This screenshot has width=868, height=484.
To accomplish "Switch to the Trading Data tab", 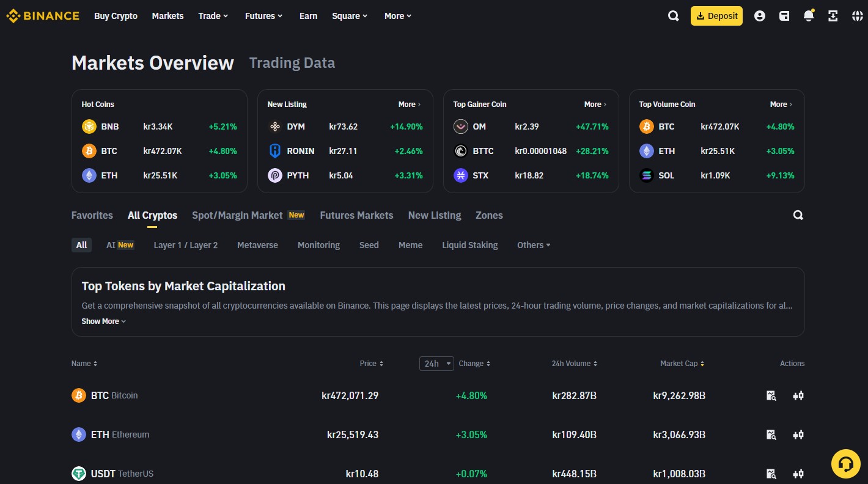I will click(x=292, y=63).
